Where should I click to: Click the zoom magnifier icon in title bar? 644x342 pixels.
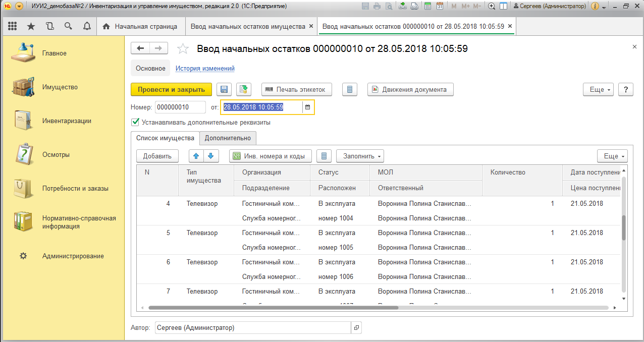click(x=492, y=7)
